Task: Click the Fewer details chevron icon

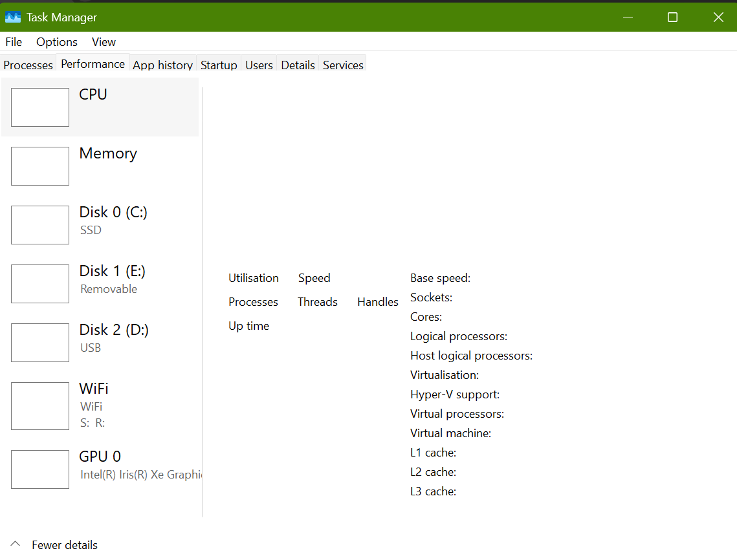Action: tap(15, 544)
